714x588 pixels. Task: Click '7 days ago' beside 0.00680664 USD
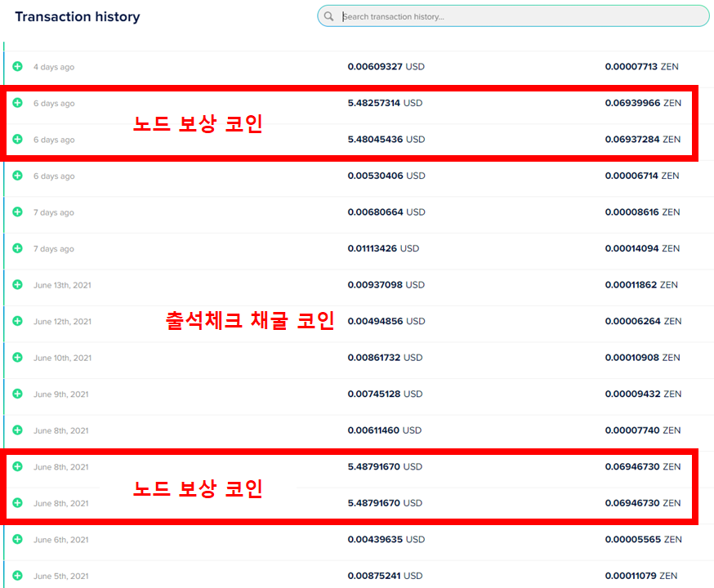point(54,212)
